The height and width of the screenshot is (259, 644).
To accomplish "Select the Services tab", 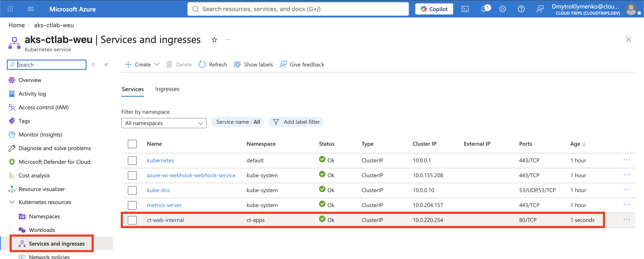I will [132, 89].
